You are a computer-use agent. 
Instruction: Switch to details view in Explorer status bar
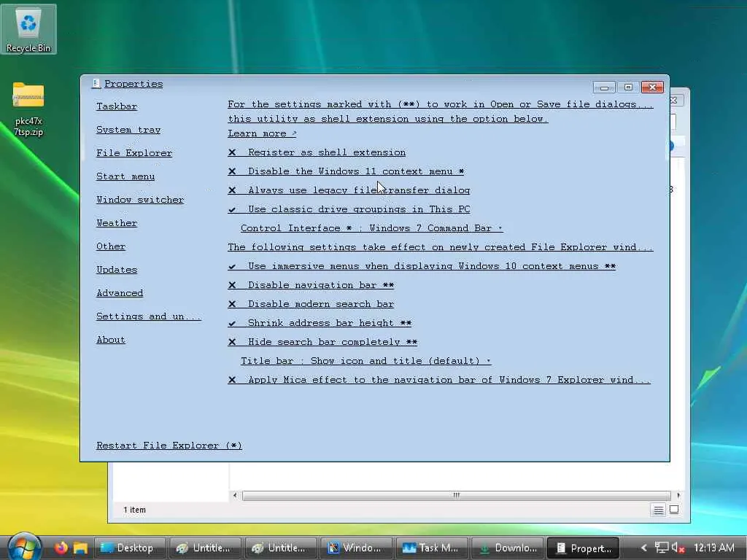point(659,510)
